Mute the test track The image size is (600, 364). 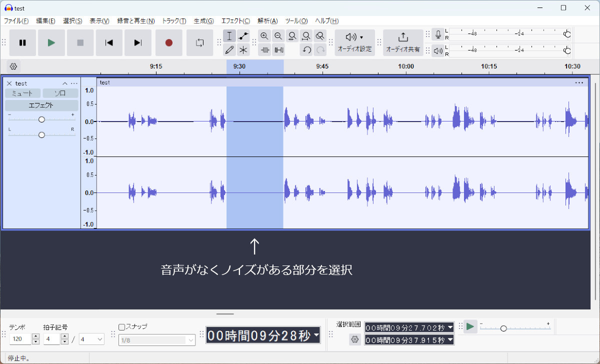[x=23, y=93]
